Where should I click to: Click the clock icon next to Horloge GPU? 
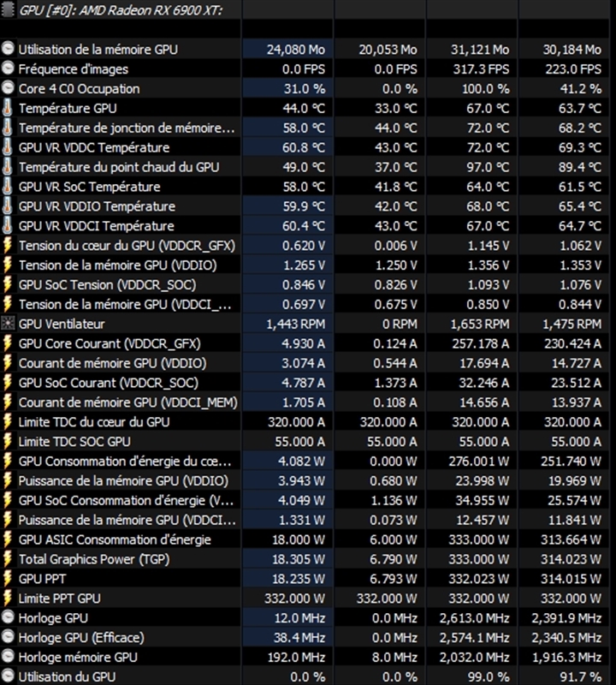click(8, 617)
